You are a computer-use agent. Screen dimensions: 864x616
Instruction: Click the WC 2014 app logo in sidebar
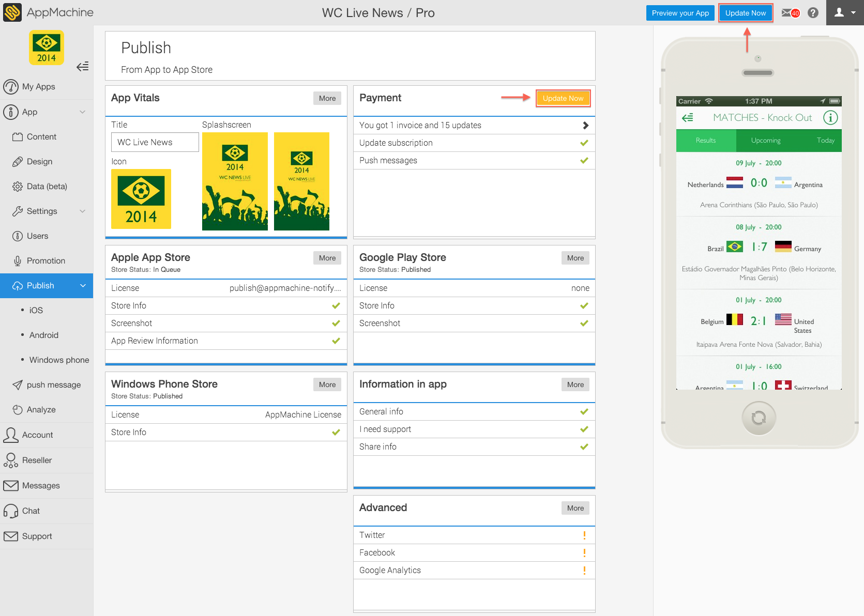[47, 48]
